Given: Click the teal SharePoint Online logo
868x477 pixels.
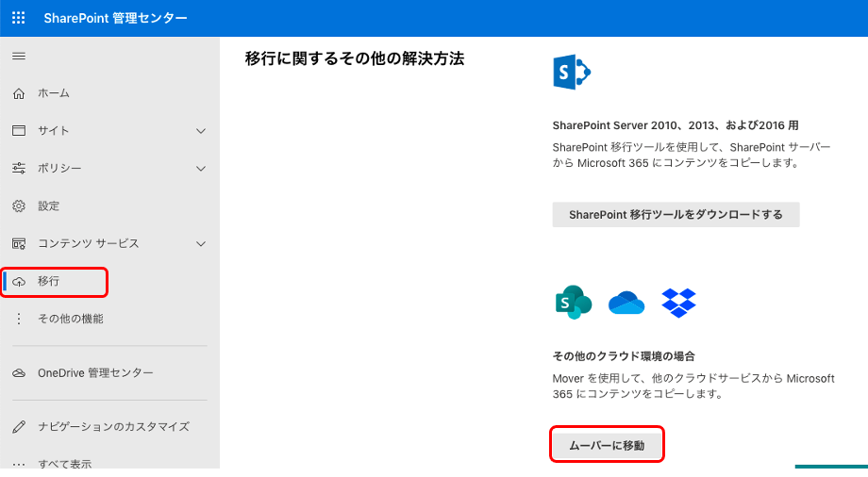Looking at the screenshot, I should click(573, 303).
